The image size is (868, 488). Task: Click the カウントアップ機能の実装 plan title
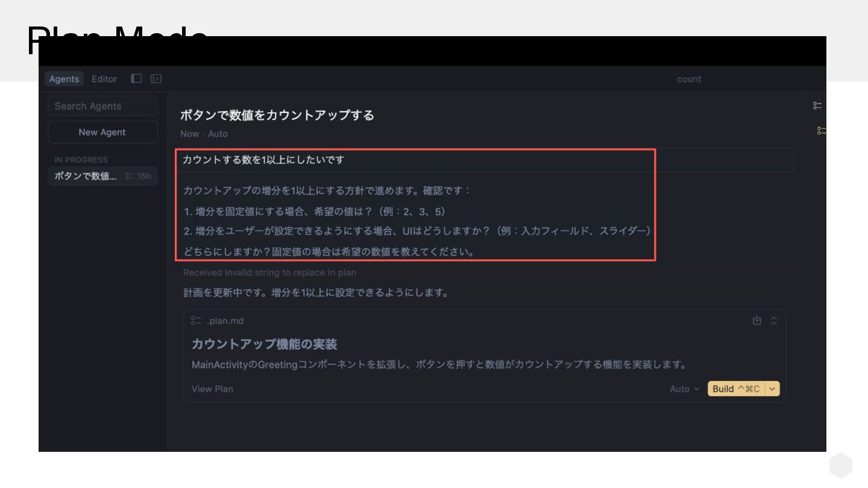coord(264,345)
